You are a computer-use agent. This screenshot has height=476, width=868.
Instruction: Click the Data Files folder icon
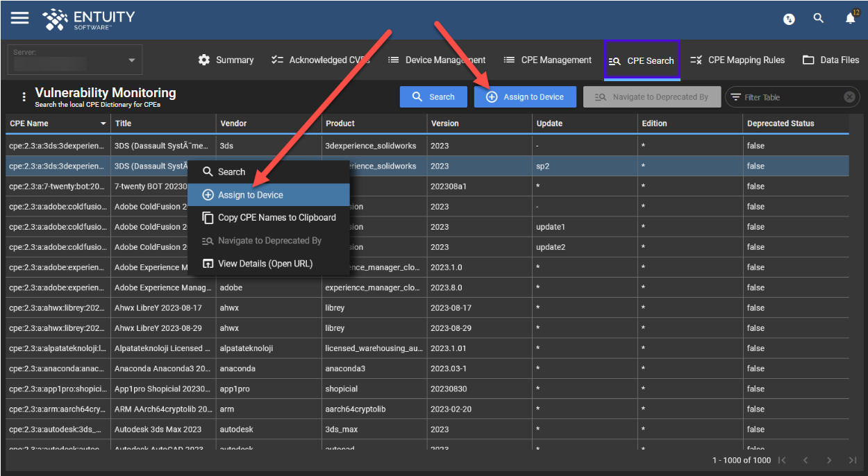808,60
